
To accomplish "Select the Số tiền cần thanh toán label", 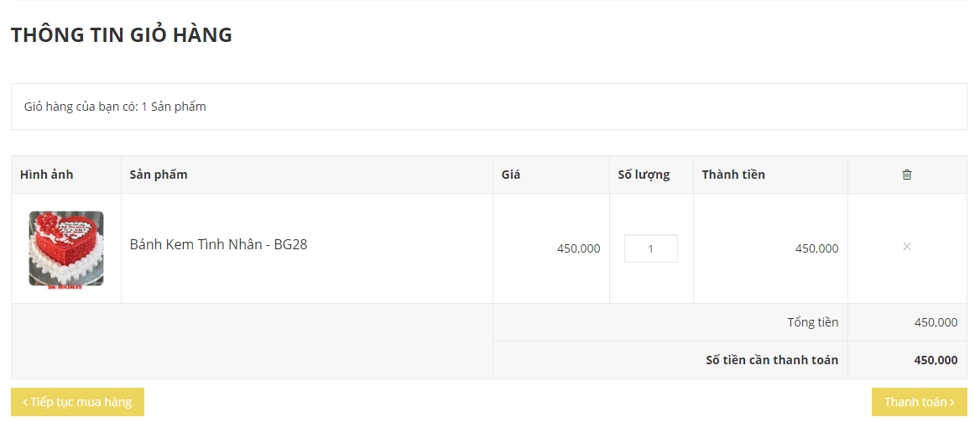I will [x=771, y=360].
